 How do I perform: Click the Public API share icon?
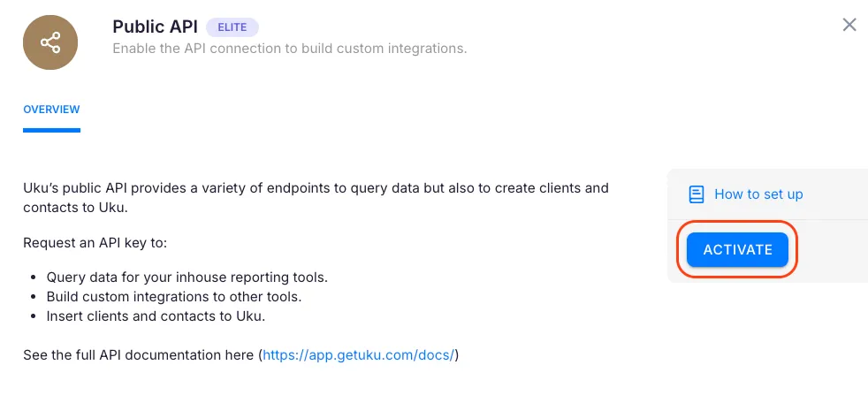click(x=50, y=42)
